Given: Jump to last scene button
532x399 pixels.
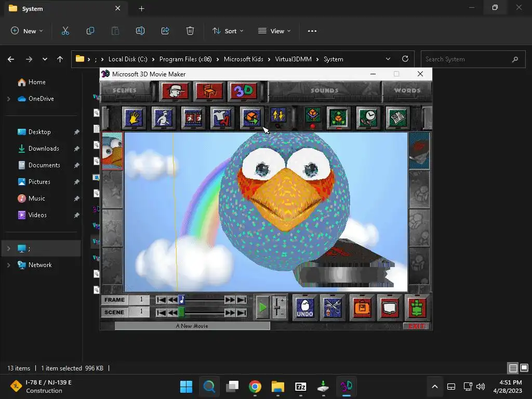Looking at the screenshot, I should [x=242, y=312].
